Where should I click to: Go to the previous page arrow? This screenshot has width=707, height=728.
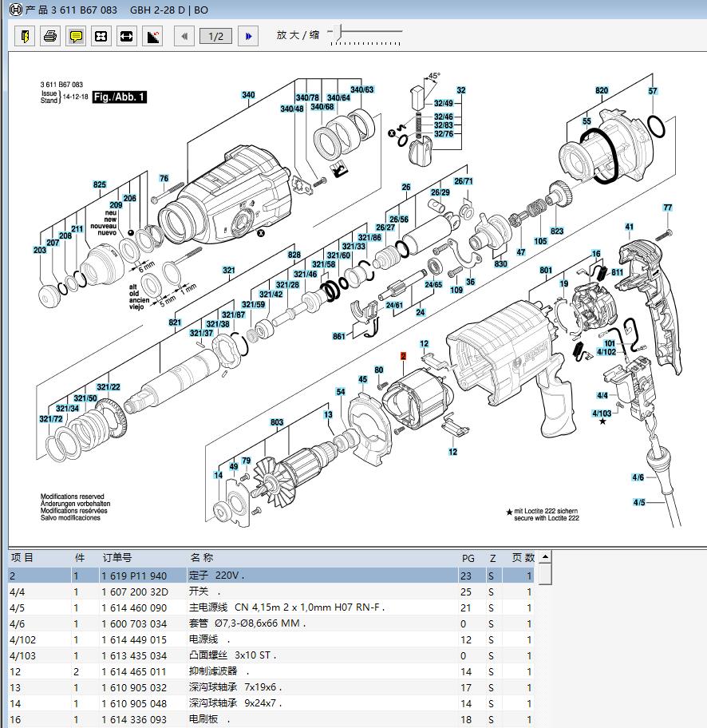tap(184, 36)
